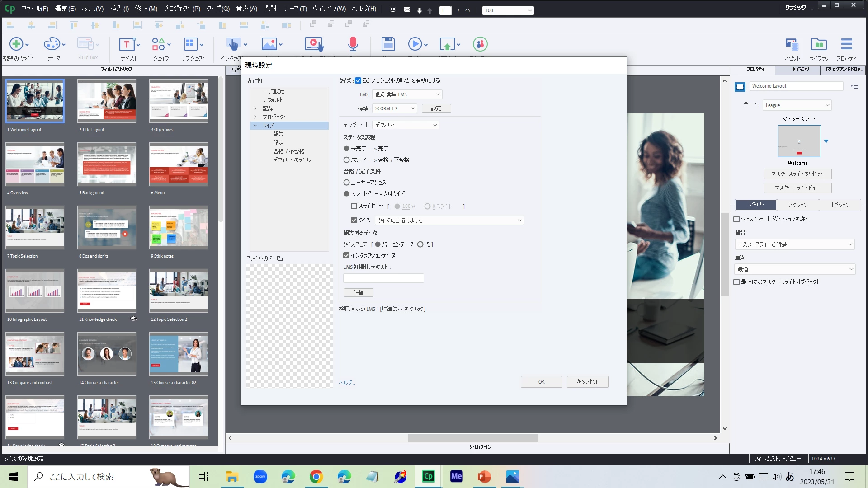This screenshot has height=488, width=868.
Task: Expand the Project (プロジェクト) category tree node
Action: pyautogui.click(x=255, y=117)
